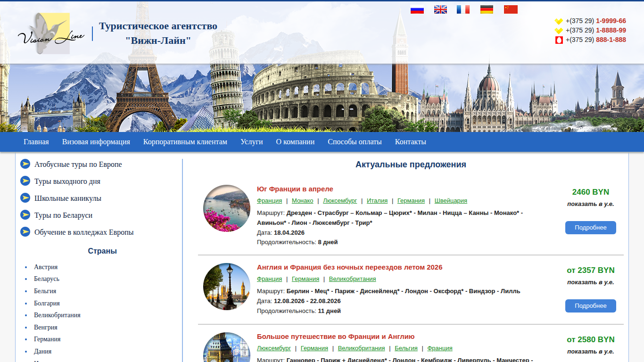Go to Контакты page

pyautogui.click(x=411, y=142)
